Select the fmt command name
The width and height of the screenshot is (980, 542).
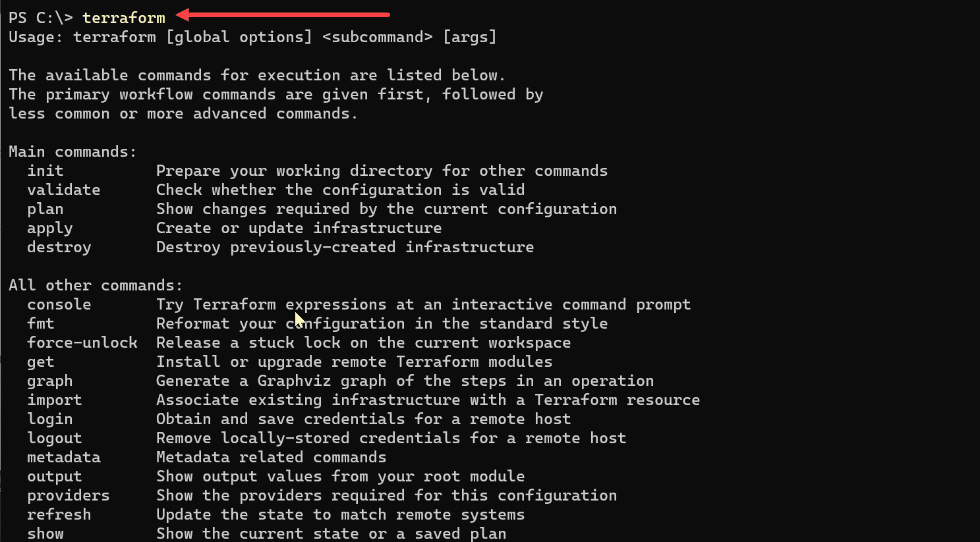41,323
